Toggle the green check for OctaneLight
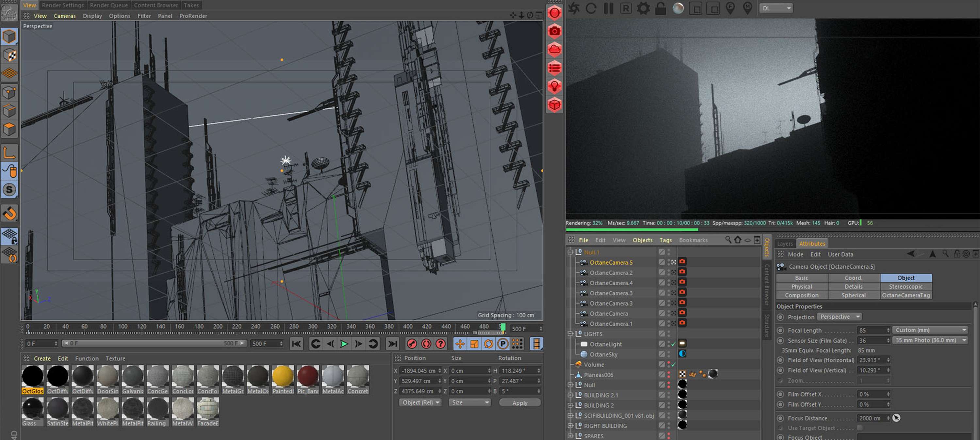This screenshot has height=440, width=980. pos(673,344)
